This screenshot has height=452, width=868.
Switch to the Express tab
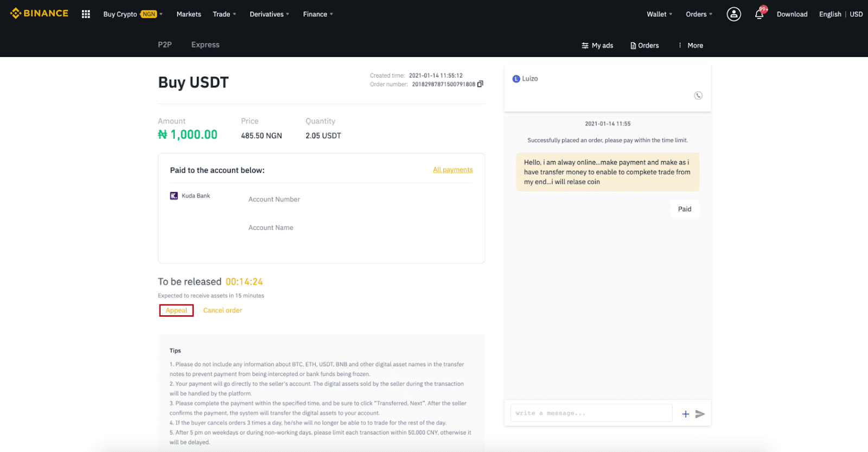(205, 45)
